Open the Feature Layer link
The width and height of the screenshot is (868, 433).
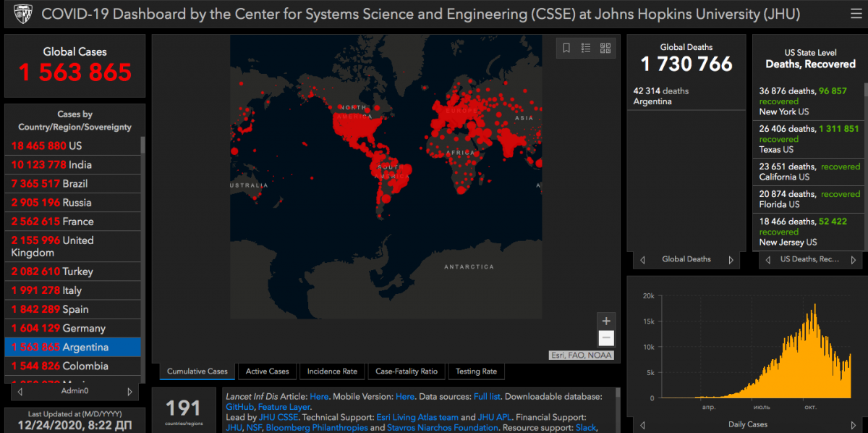click(284, 407)
